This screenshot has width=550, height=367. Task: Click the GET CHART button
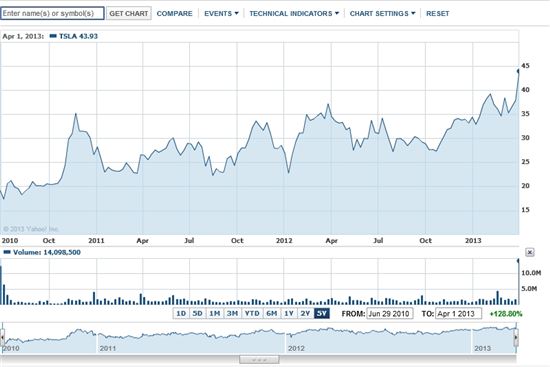click(129, 13)
